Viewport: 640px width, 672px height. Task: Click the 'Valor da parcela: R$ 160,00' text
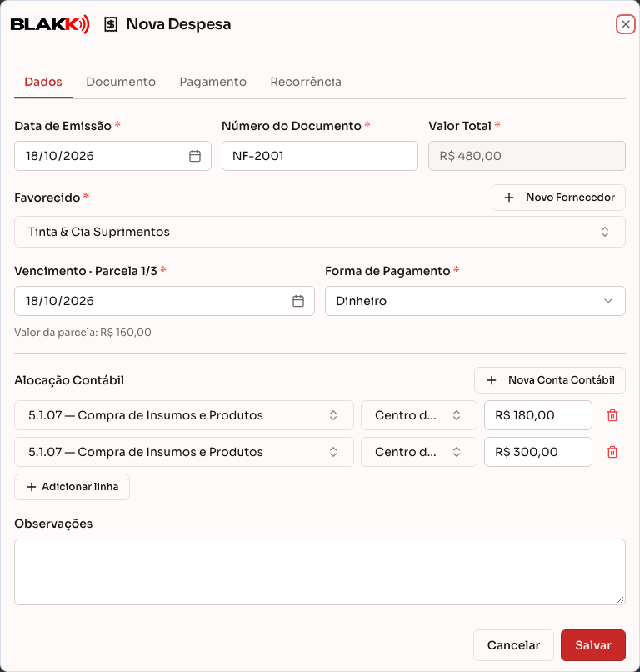82,333
